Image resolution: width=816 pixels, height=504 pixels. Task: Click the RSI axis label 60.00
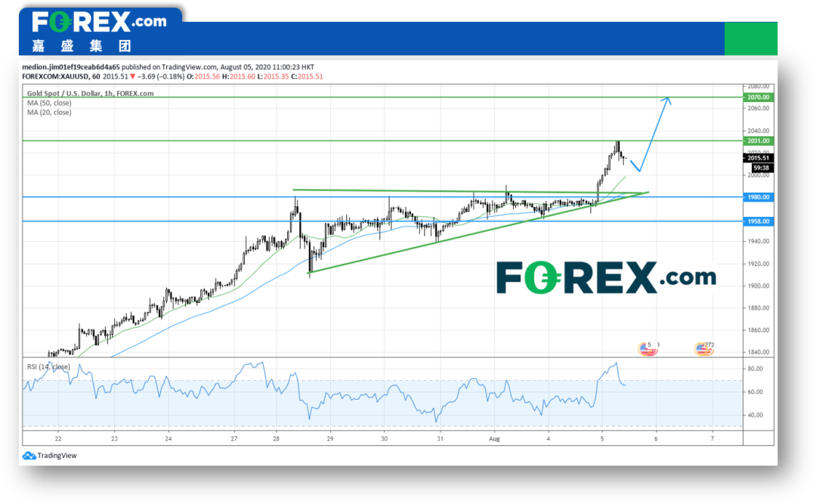click(x=755, y=391)
